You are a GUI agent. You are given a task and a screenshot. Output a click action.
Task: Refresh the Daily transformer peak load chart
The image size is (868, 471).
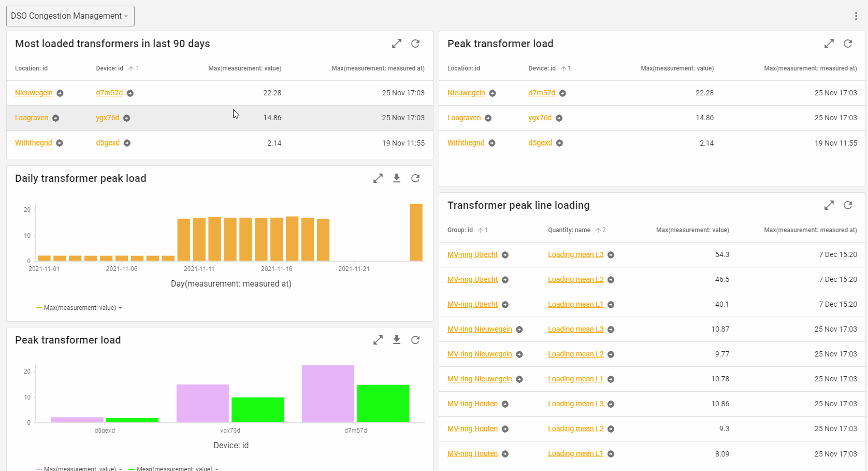click(x=415, y=178)
